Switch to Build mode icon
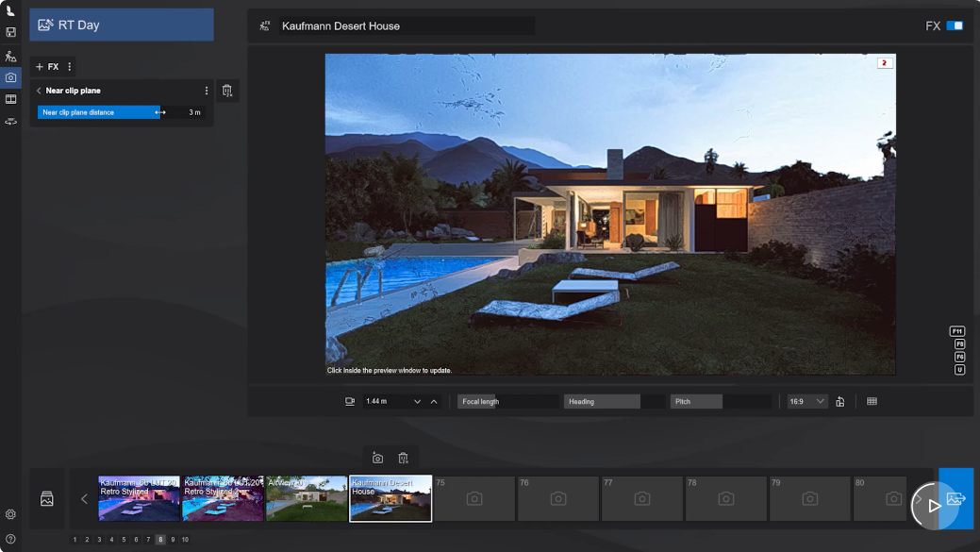 (x=10, y=57)
